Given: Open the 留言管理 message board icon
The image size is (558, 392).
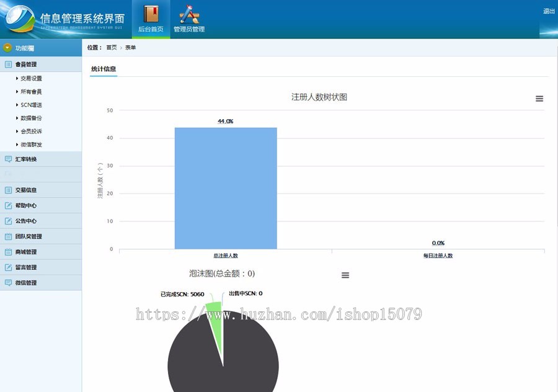Looking at the screenshot, I should click(9, 267).
